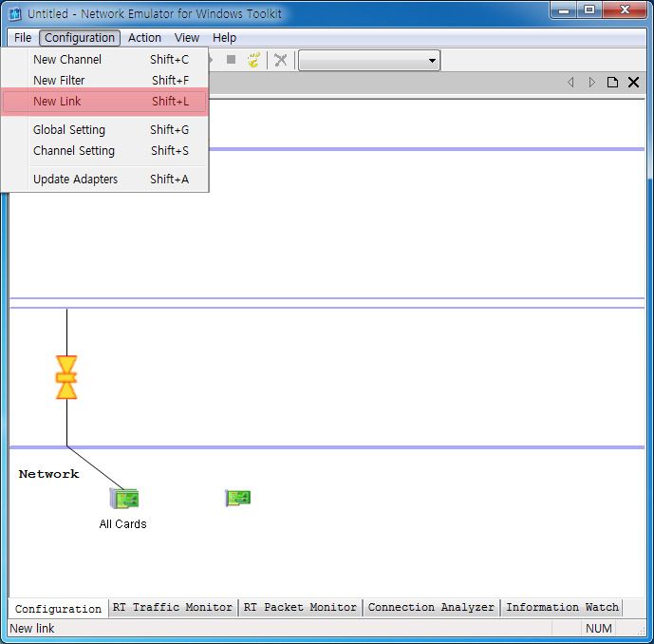Minimize the Network Emulator window
This screenshot has width=654, height=644.
point(564,10)
